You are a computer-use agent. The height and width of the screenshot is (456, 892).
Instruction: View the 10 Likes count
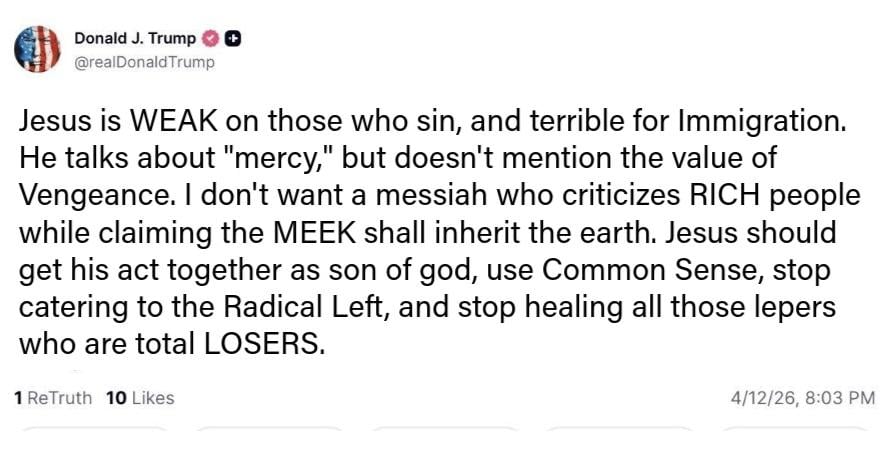click(139, 398)
